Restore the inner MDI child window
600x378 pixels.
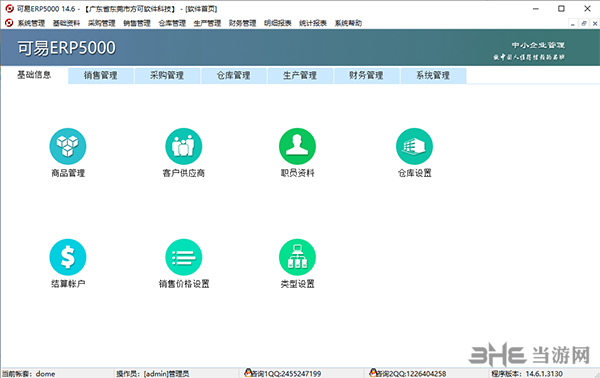[x=584, y=23]
